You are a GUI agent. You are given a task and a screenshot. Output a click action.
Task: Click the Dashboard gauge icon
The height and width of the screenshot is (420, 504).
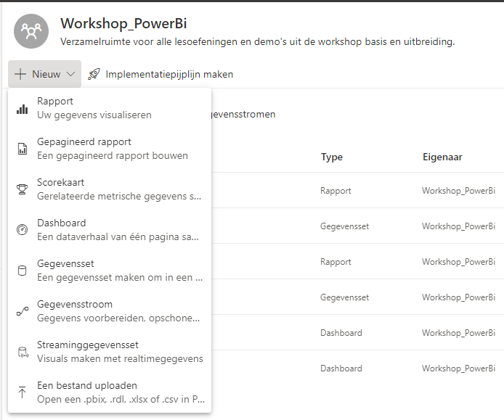point(23,230)
